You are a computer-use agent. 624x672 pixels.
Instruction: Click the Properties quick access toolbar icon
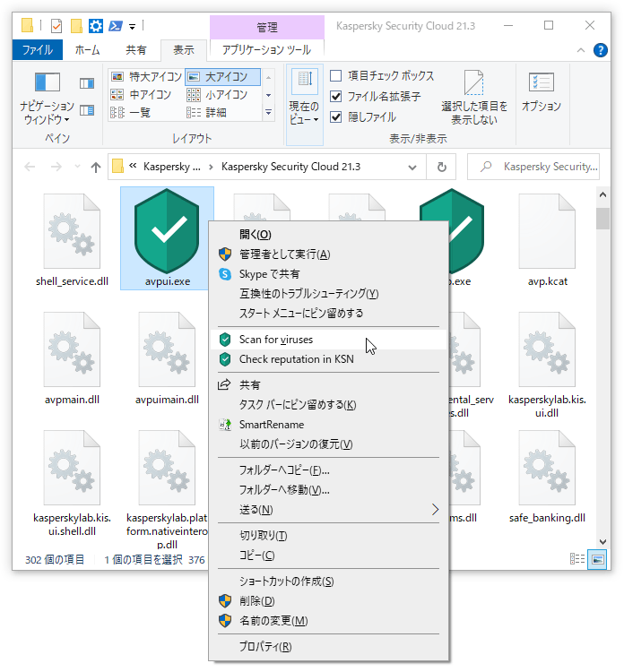tap(56, 26)
